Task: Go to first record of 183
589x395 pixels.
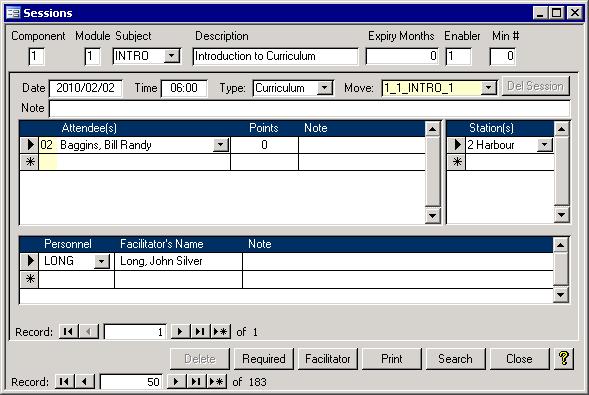Action: tap(64, 382)
